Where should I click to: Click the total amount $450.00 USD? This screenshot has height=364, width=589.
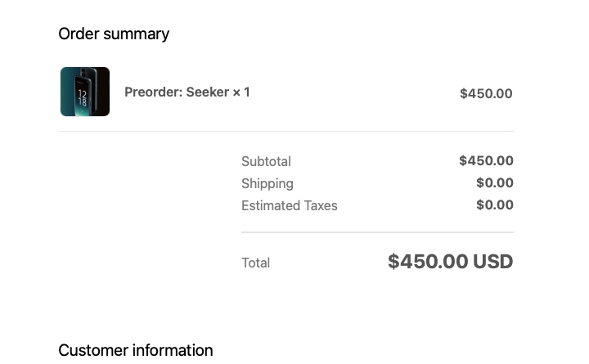(x=450, y=262)
